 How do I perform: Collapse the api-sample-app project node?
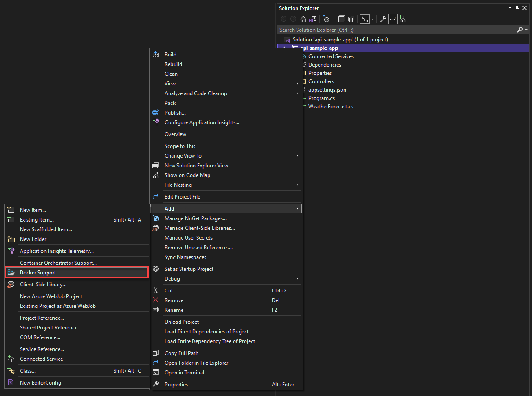coord(284,48)
